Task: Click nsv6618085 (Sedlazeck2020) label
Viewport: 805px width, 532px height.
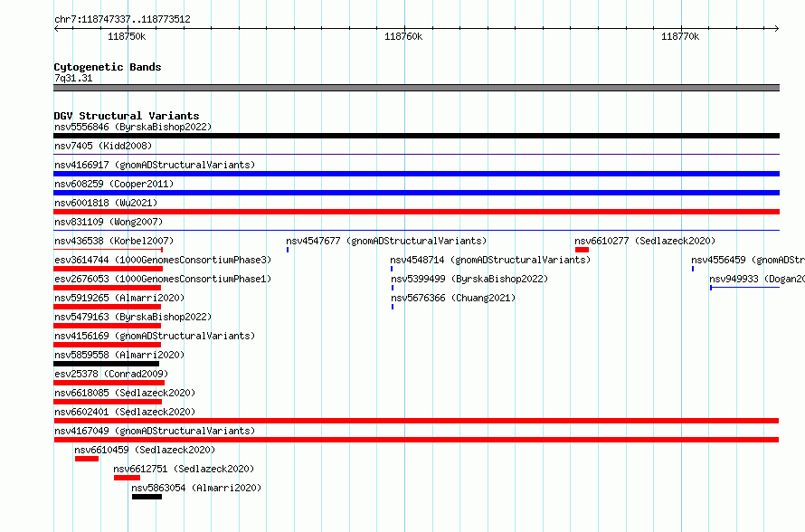Action: click(125, 393)
